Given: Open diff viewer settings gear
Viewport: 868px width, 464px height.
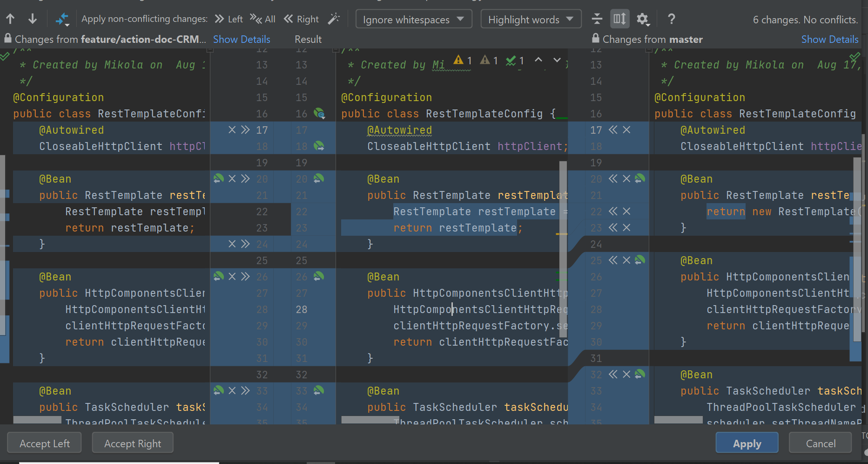Looking at the screenshot, I should [643, 19].
